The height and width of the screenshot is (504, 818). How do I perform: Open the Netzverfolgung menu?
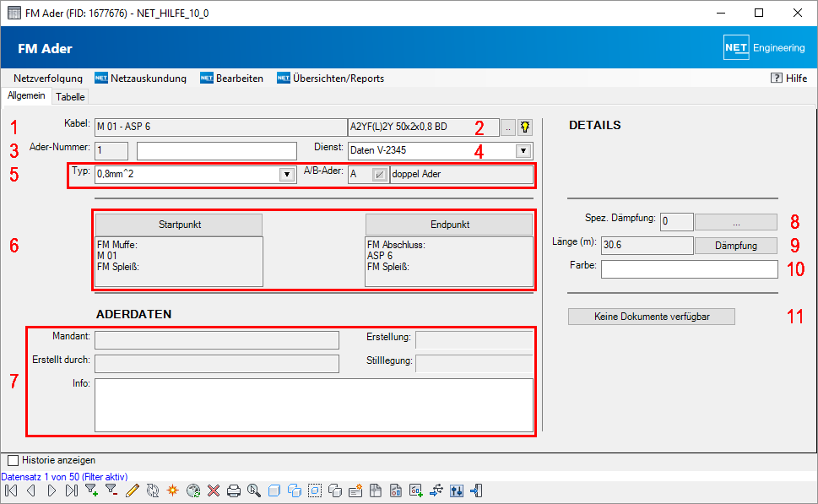(48, 79)
